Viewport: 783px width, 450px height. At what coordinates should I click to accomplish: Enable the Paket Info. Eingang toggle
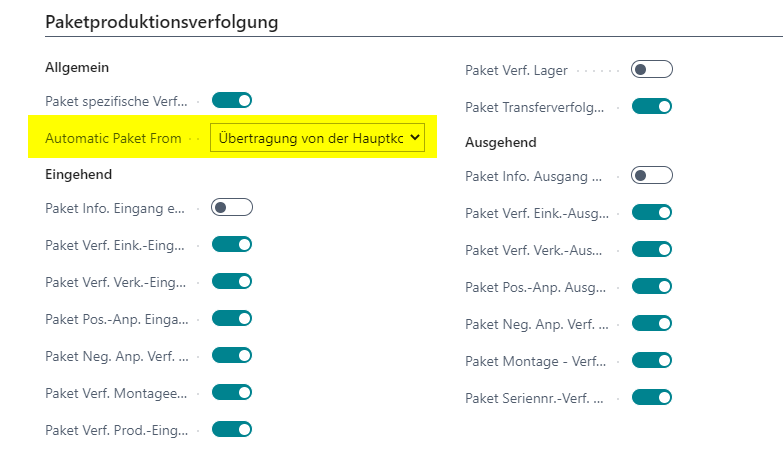(232, 207)
